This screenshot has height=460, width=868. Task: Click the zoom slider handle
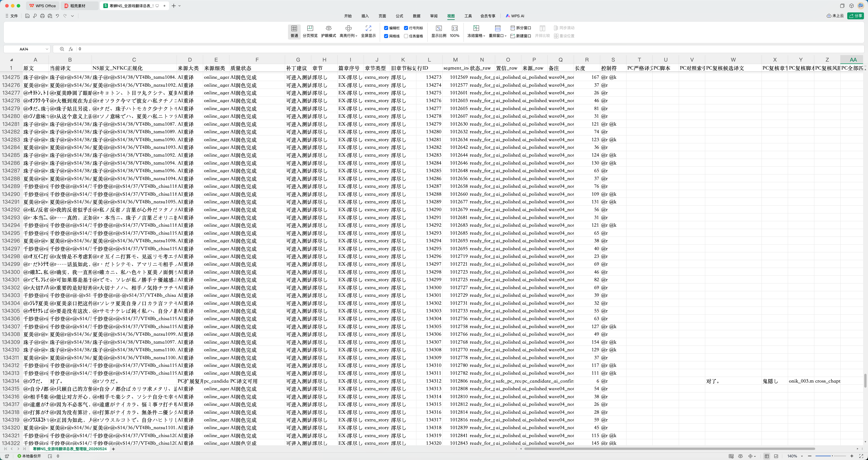832,456
